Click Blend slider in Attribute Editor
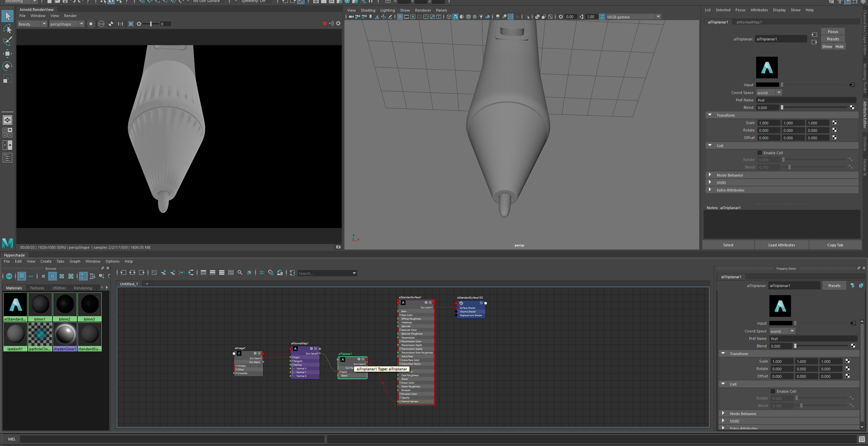Image resolution: width=868 pixels, height=446 pixels. (x=814, y=108)
